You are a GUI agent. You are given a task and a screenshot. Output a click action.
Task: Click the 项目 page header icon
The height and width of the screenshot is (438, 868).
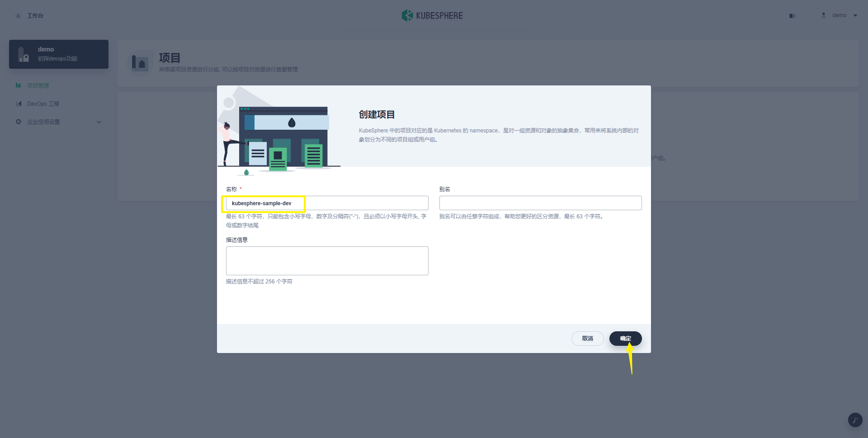pyautogui.click(x=140, y=63)
